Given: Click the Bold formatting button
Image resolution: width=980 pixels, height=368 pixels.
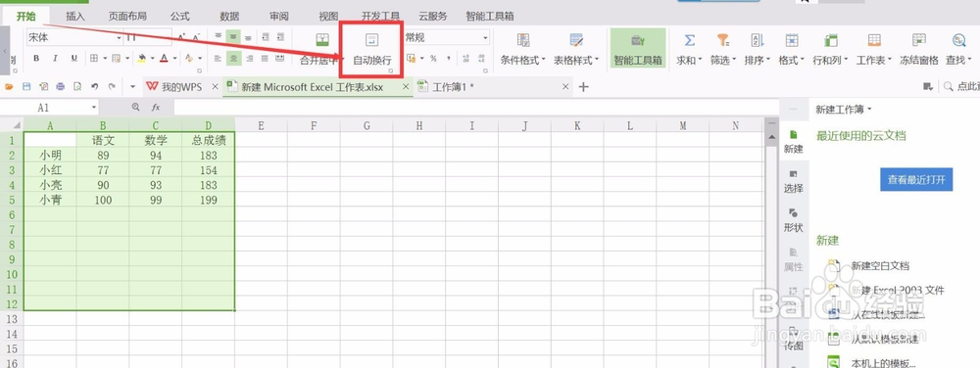Looking at the screenshot, I should [36, 58].
